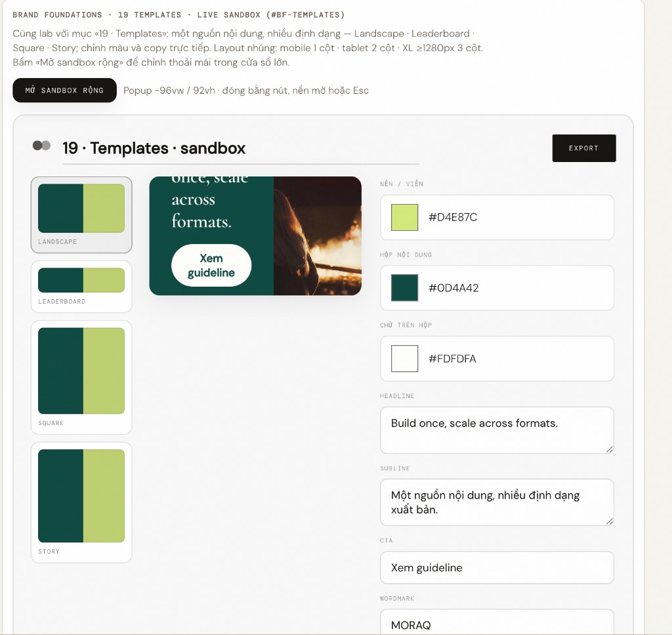This screenshot has height=635, width=672.
Task: Click the WORDMARK field label
Action: point(397,598)
